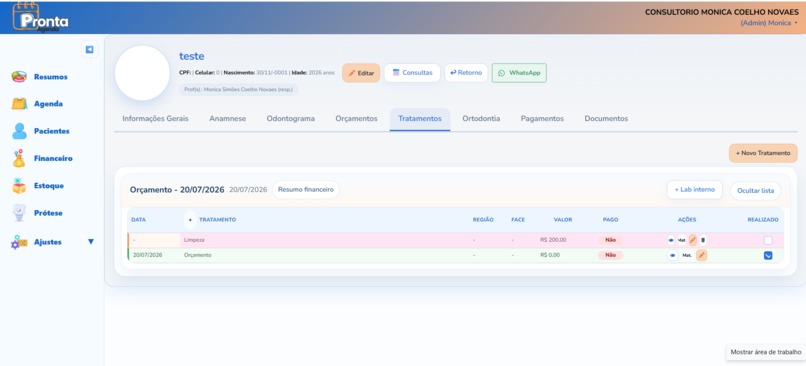Open the patient's Consultas

point(412,73)
